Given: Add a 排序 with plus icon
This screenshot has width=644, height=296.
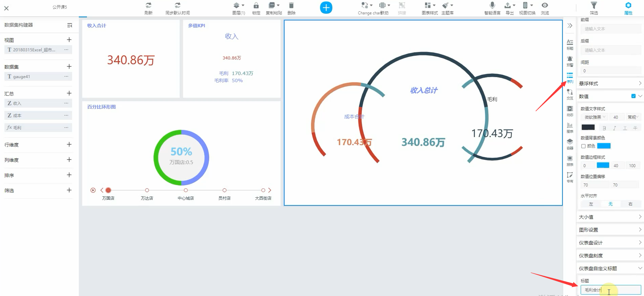Looking at the screenshot, I should (x=69, y=175).
